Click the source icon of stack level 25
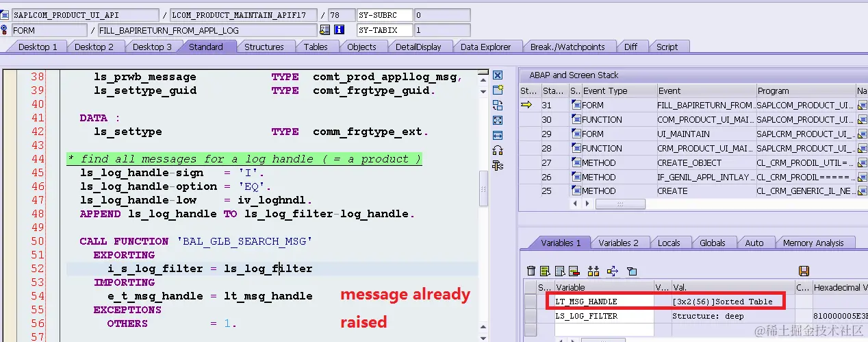The height and width of the screenshot is (342, 868). (576, 191)
